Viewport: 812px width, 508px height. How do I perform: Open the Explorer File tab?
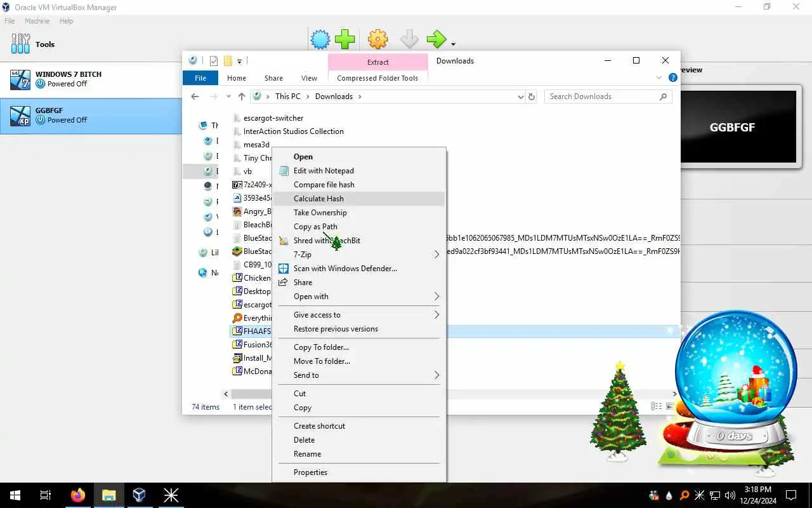click(x=200, y=78)
